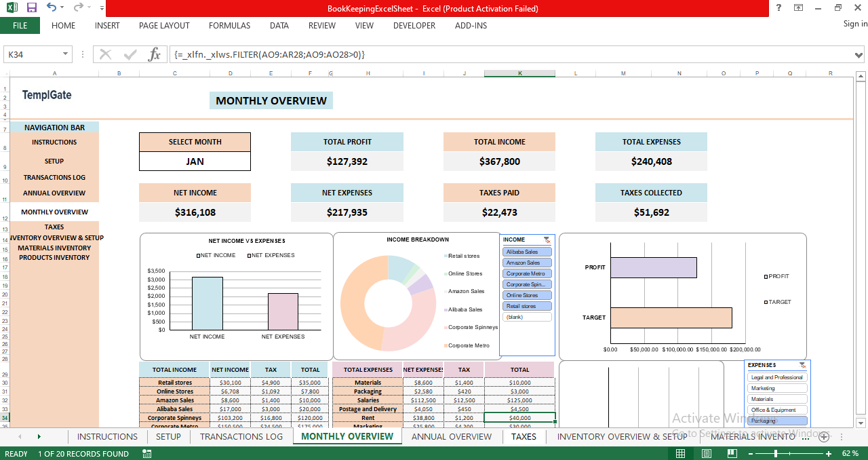Toggle Legal and Professional expense slicer item
Screen dimensions: 868x460
[x=778, y=377]
